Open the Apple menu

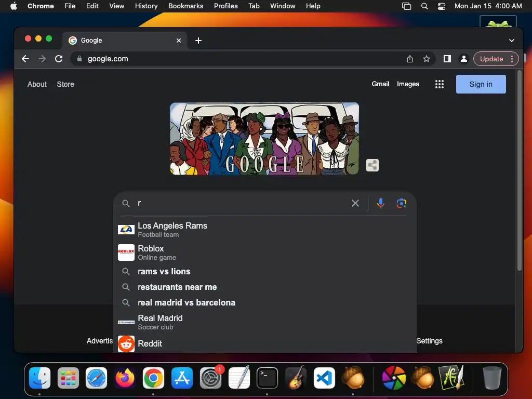[14, 6]
